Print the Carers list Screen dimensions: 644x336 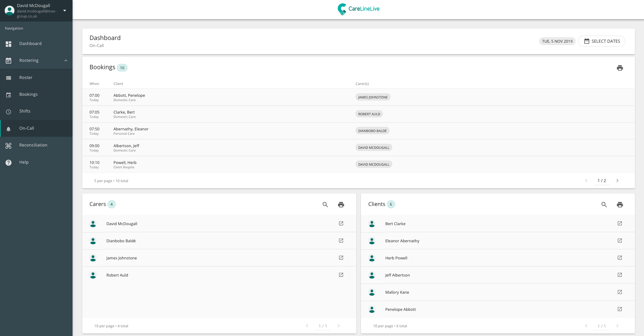click(341, 205)
